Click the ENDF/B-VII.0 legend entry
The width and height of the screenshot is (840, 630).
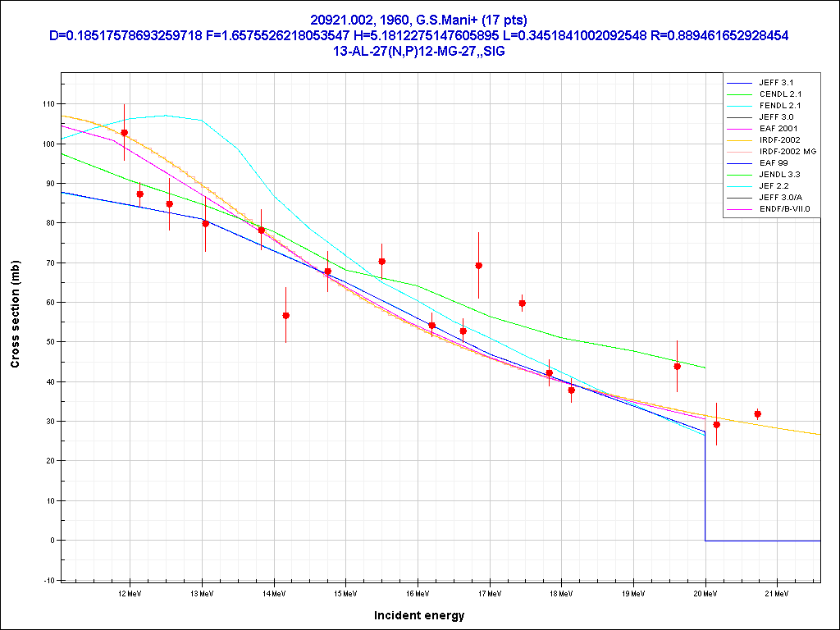784,209
